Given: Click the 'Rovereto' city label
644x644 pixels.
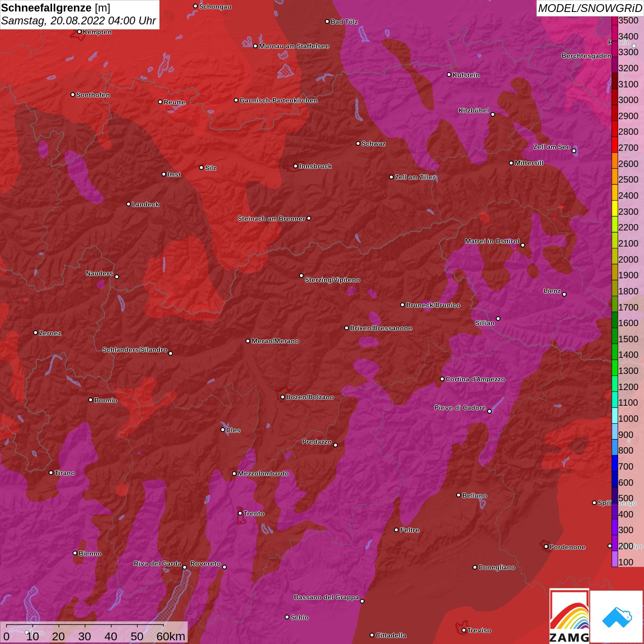Looking at the screenshot, I should tap(205, 563).
